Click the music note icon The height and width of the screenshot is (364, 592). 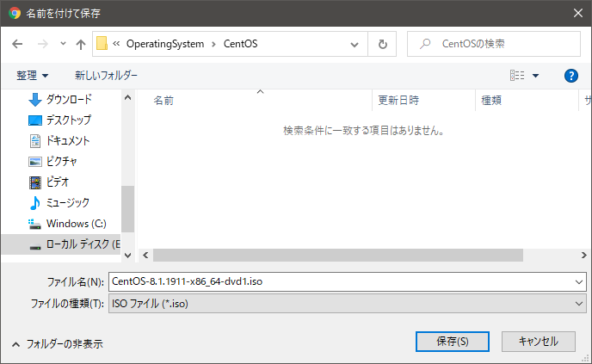click(34, 203)
